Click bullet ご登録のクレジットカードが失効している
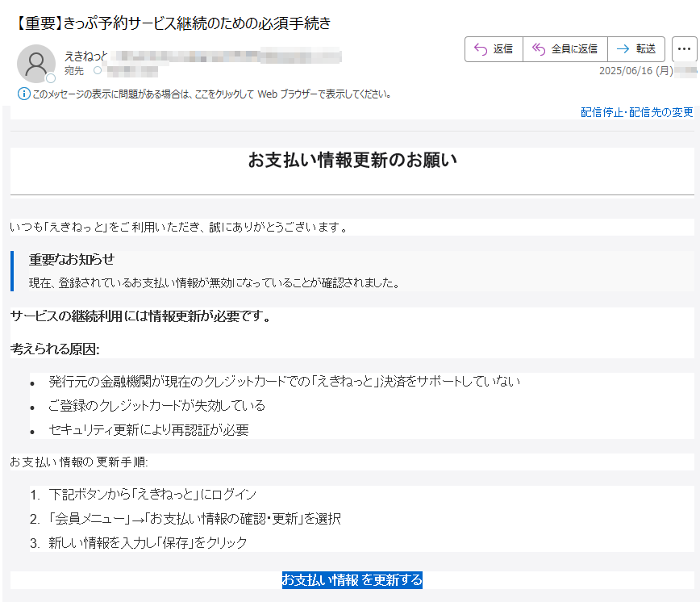This screenshot has height=602, width=700. [x=156, y=405]
